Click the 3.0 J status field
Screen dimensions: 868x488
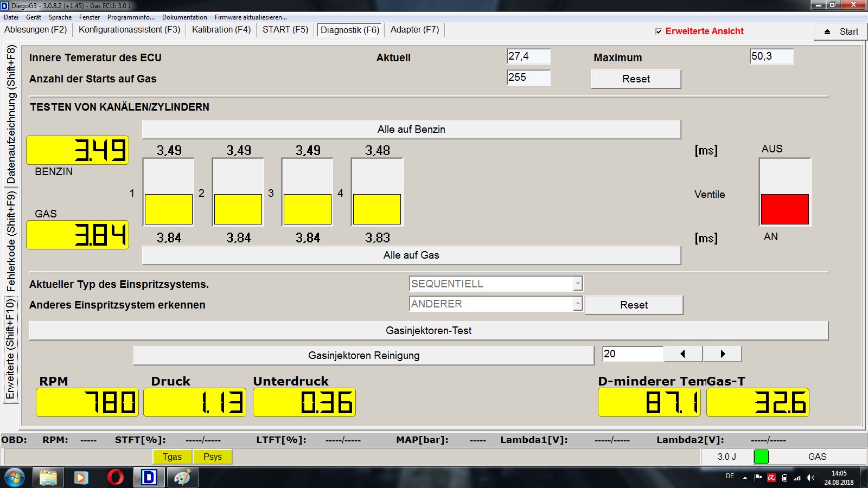[x=727, y=457]
